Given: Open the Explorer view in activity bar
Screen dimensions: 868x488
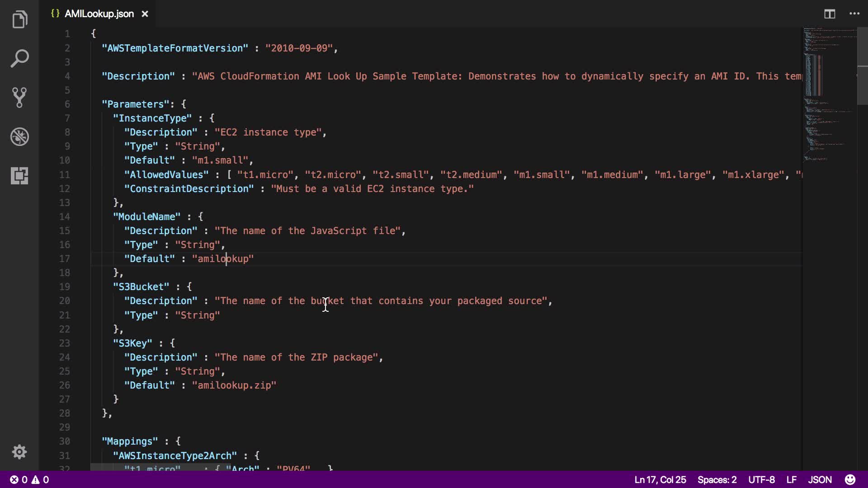Looking at the screenshot, I should pos(19,19).
